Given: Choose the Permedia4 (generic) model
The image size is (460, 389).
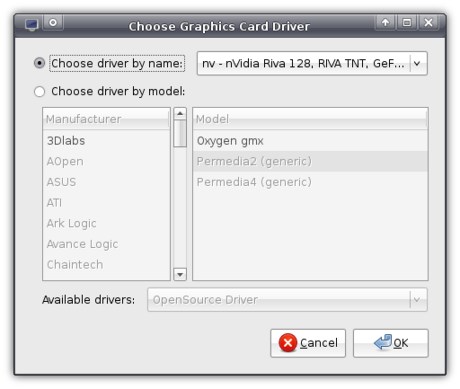Looking at the screenshot, I should click(x=310, y=182).
